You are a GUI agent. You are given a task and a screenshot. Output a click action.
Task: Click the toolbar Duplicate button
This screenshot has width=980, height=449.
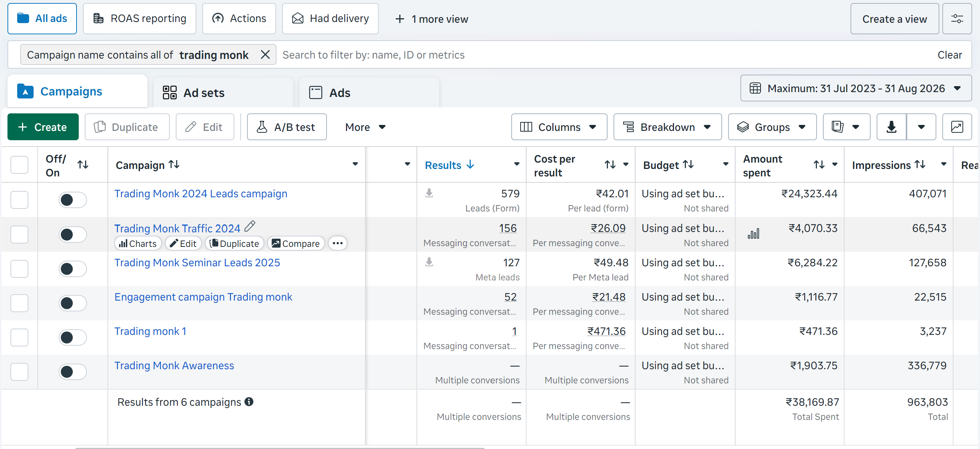click(127, 127)
